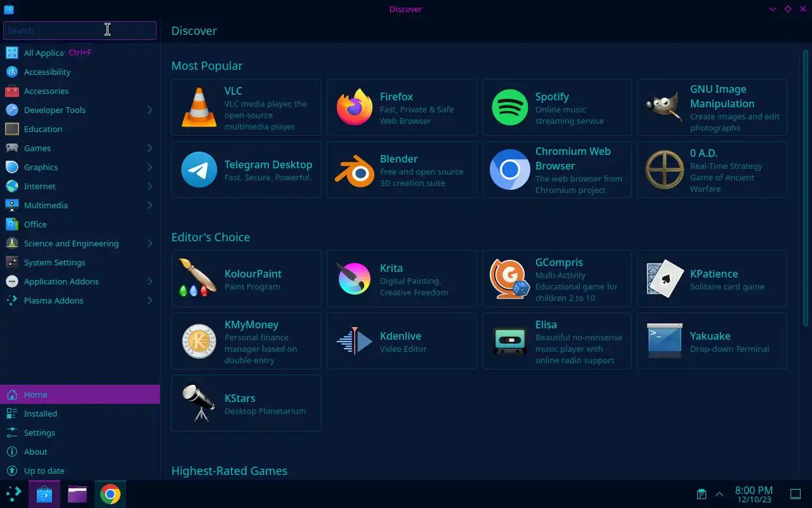
Task: Open the VLC application title
Action: coord(233,91)
